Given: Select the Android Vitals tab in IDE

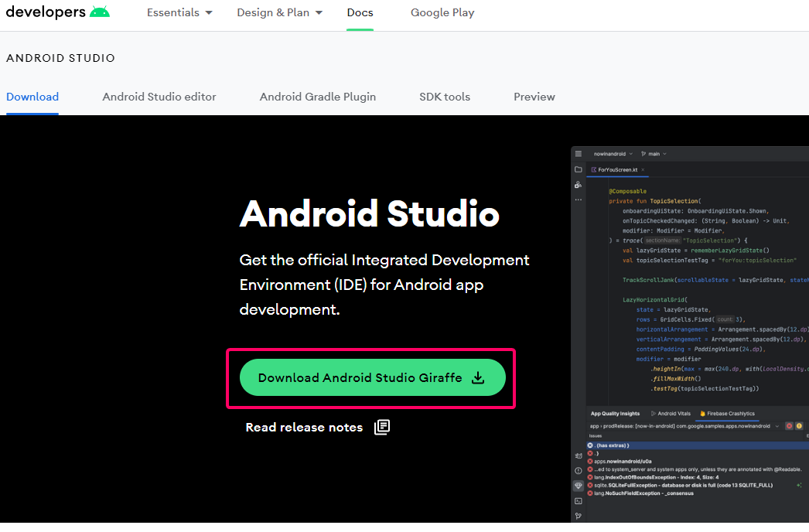Looking at the screenshot, I should [671, 414].
